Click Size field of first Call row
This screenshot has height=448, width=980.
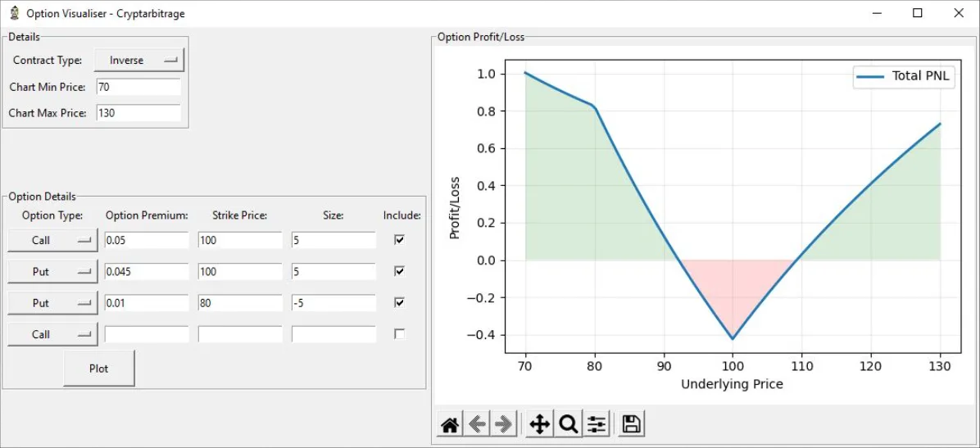[x=333, y=240]
